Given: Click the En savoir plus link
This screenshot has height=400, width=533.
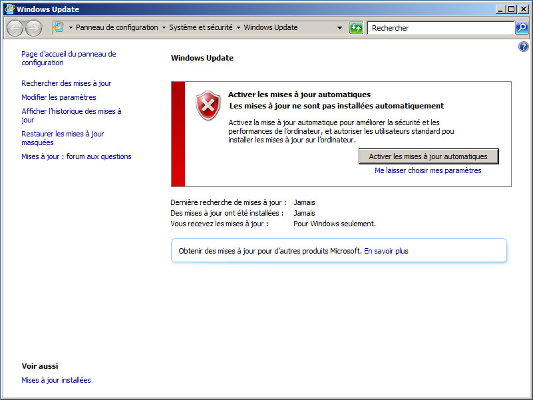Looking at the screenshot, I should [386, 251].
